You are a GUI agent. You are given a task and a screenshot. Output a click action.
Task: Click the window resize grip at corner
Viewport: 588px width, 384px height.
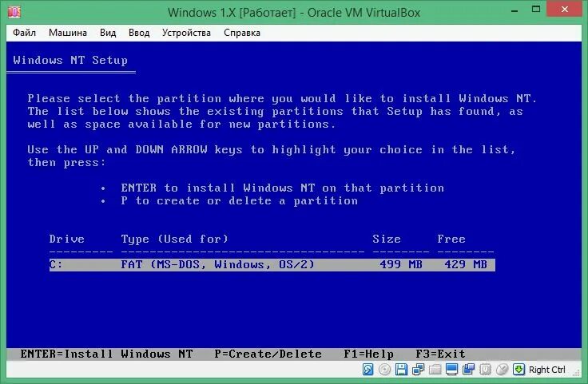576,373
